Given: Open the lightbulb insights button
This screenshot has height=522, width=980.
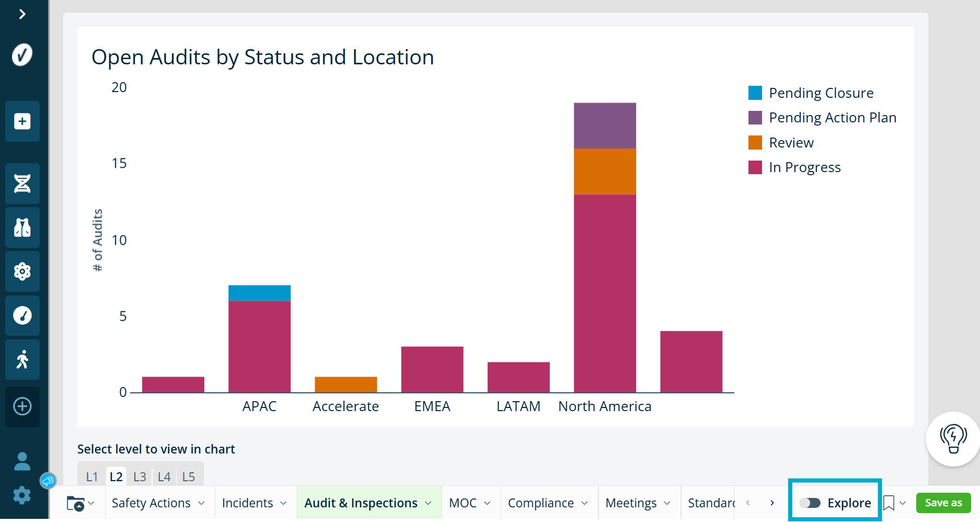Looking at the screenshot, I should [953, 439].
